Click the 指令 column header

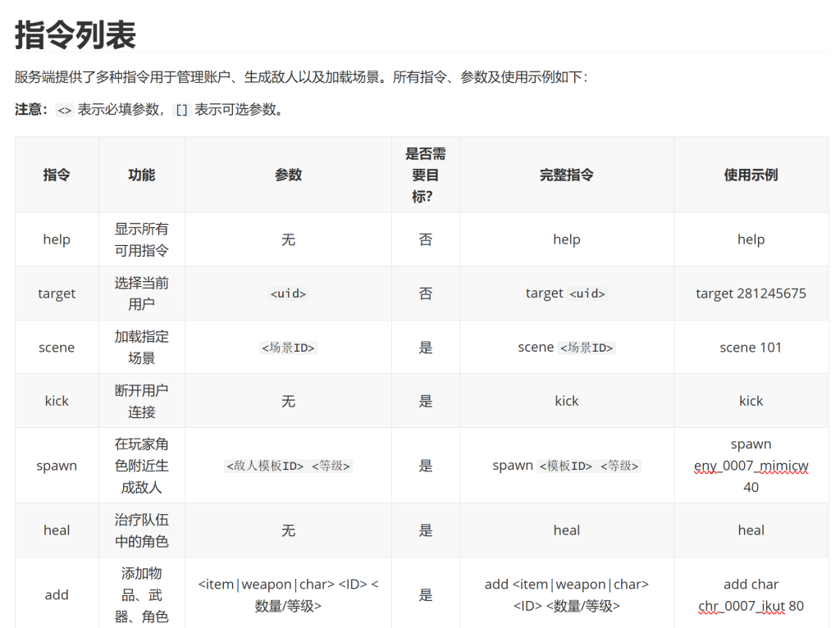56,175
